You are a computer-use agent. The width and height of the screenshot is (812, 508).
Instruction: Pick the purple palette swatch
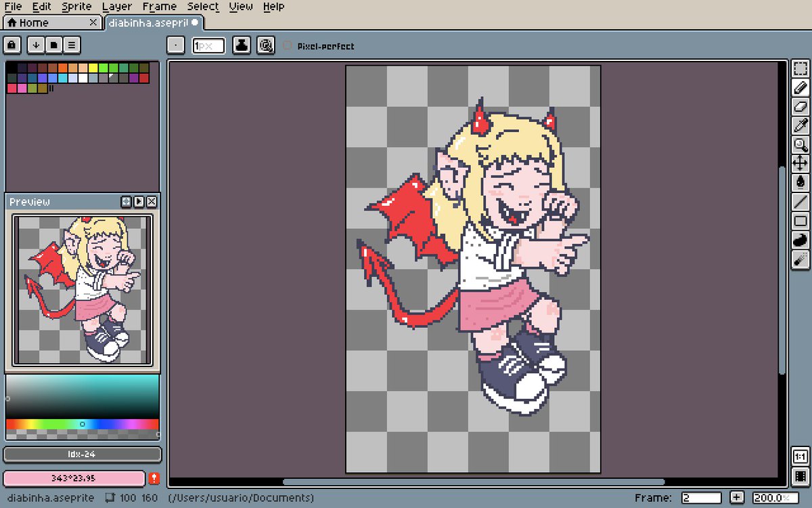coord(134,78)
